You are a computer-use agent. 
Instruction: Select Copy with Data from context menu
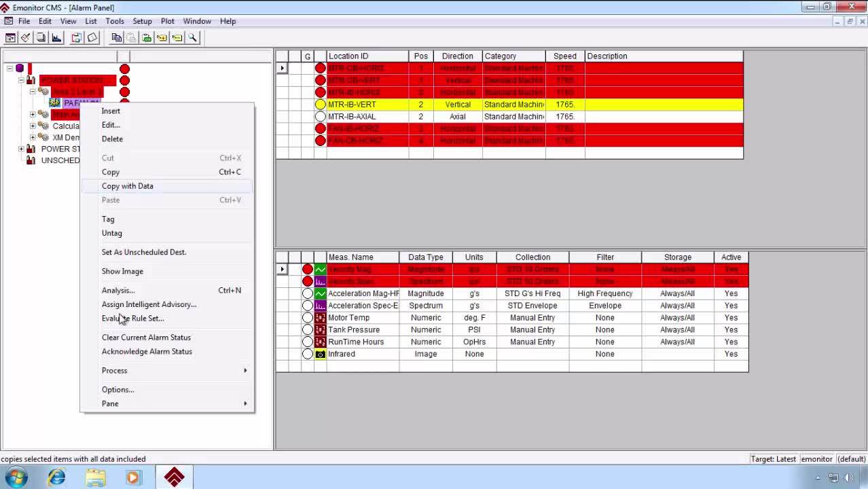pos(128,186)
